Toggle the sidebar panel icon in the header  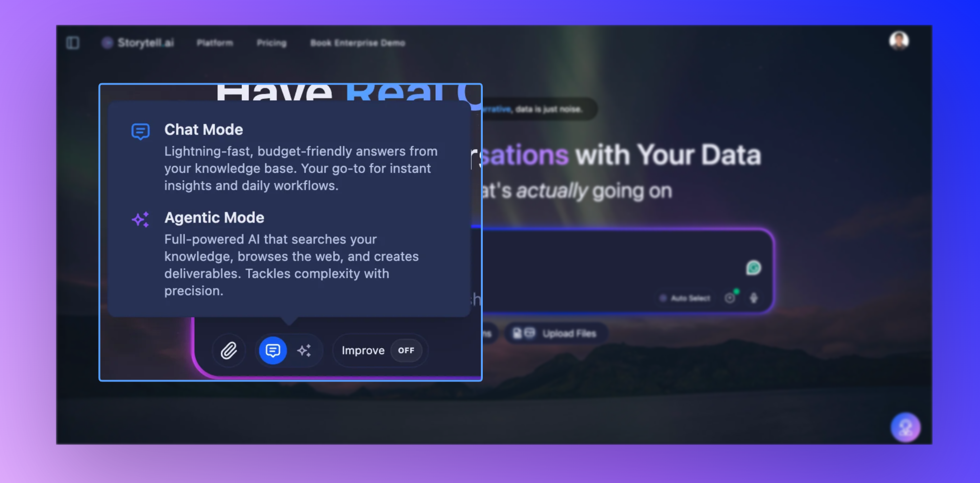(73, 43)
